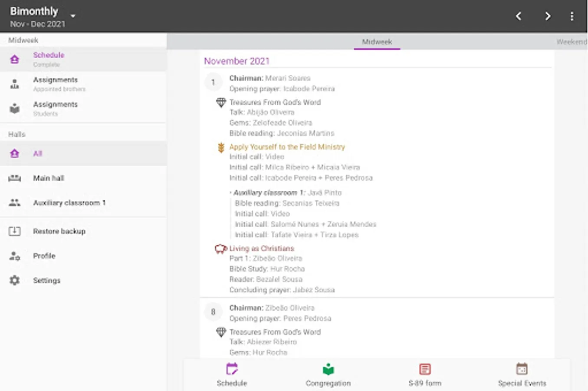The image size is (588, 391).
Task: Select All halls in sidebar
Action: tap(83, 153)
